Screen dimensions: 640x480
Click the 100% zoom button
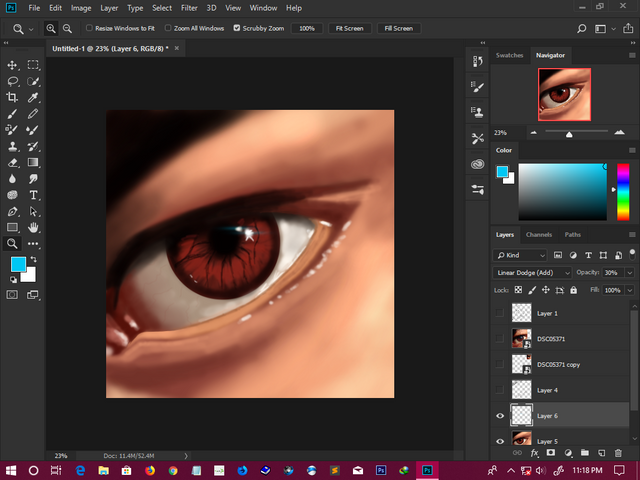pyautogui.click(x=307, y=29)
